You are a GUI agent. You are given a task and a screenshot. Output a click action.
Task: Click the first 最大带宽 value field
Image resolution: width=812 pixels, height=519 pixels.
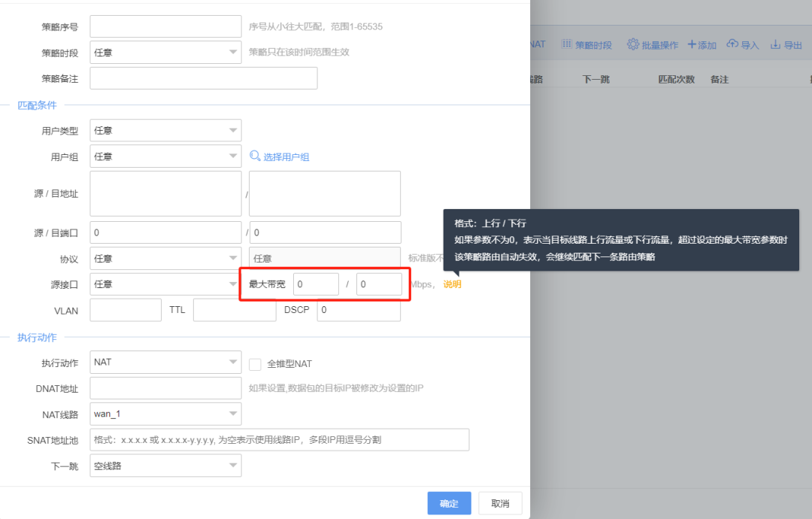click(x=316, y=284)
